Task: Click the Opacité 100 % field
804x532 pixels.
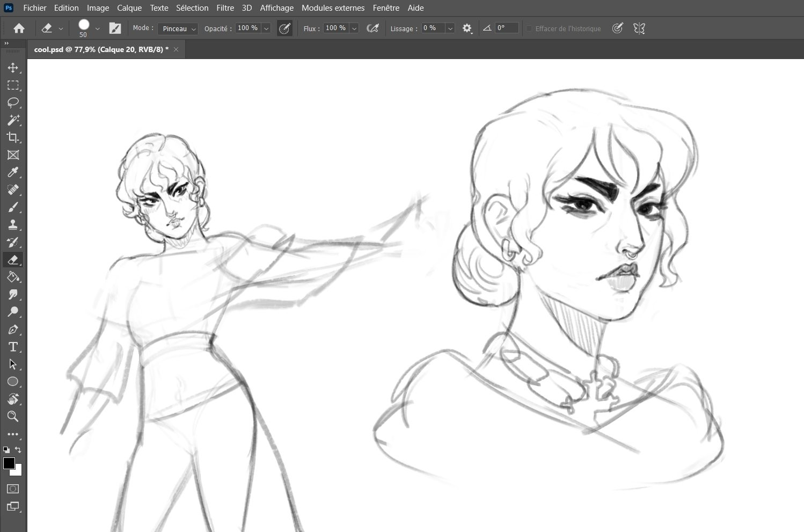Action: point(248,28)
